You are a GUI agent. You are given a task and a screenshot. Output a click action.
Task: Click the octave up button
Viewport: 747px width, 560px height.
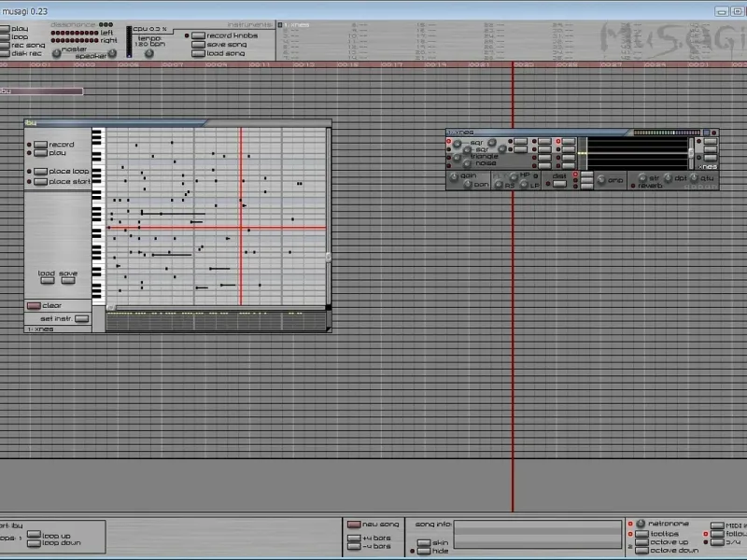[642, 542]
